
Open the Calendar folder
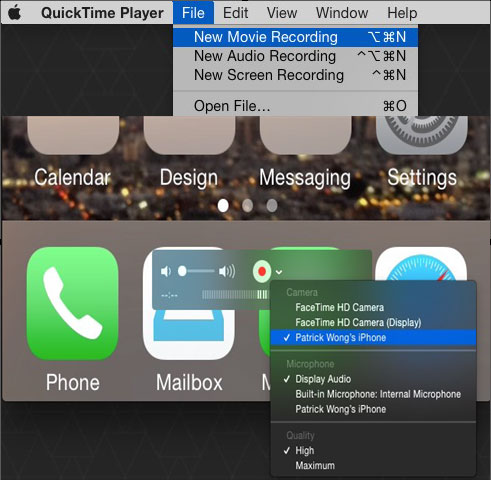coord(73,135)
